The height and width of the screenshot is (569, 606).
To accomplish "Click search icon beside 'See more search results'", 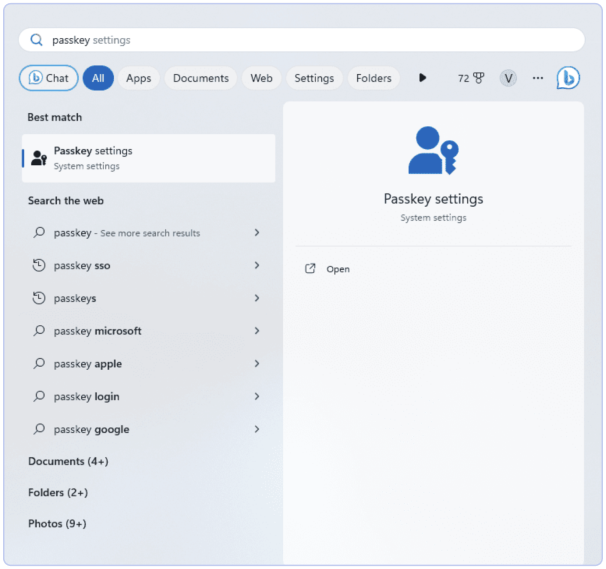I will [39, 232].
